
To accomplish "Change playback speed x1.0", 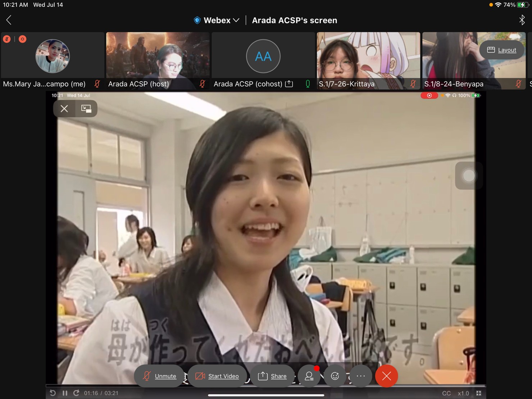I will tap(463, 393).
